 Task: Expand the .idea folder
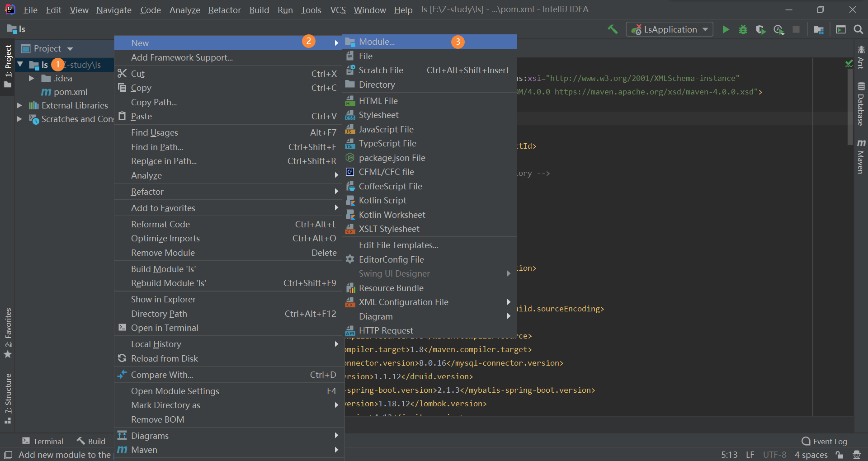click(31, 78)
